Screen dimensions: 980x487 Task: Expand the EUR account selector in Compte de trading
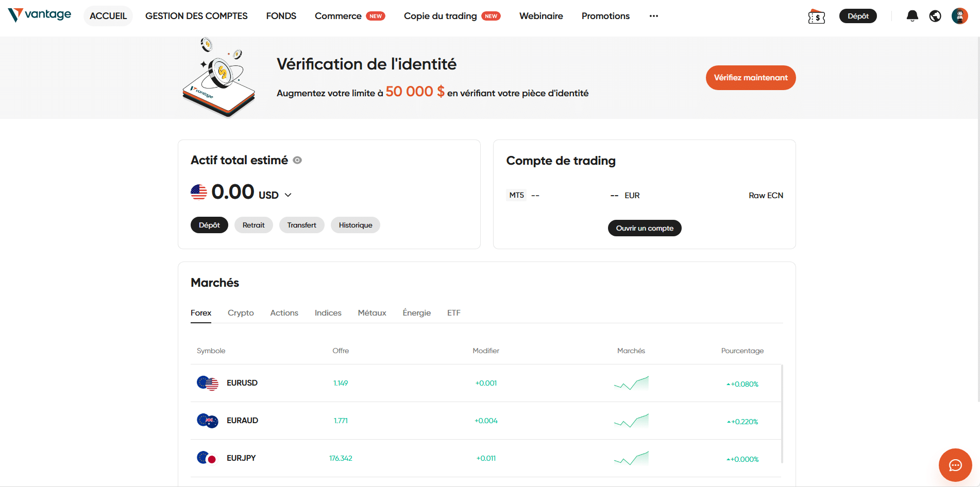click(632, 195)
